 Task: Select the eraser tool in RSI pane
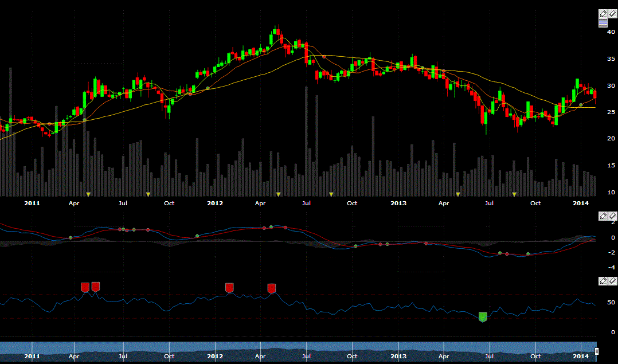pos(612,281)
